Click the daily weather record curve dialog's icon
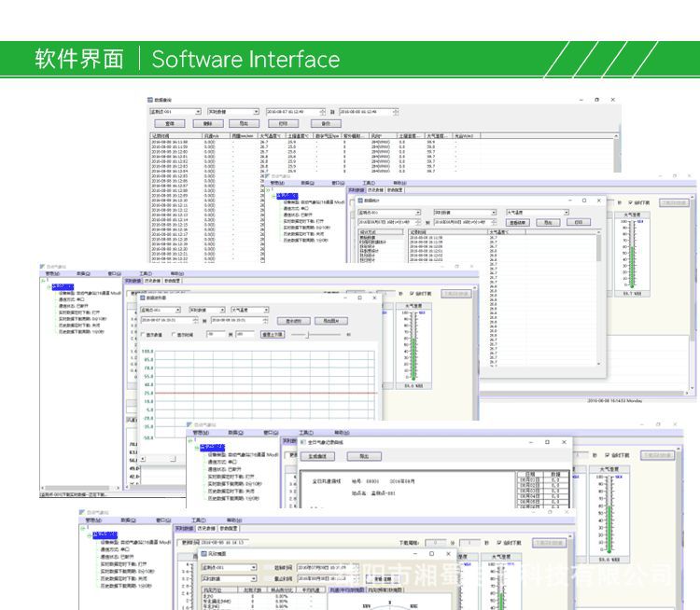 coord(302,442)
